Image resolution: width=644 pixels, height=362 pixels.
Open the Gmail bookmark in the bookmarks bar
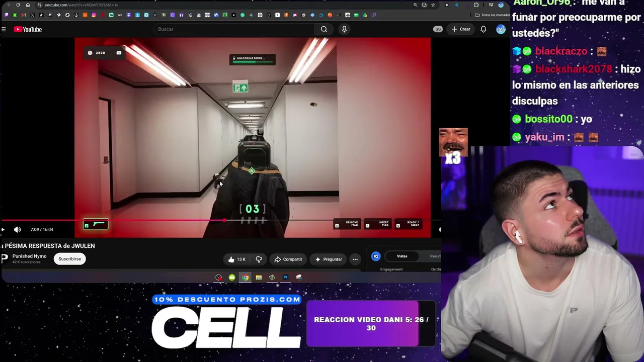pos(24,15)
